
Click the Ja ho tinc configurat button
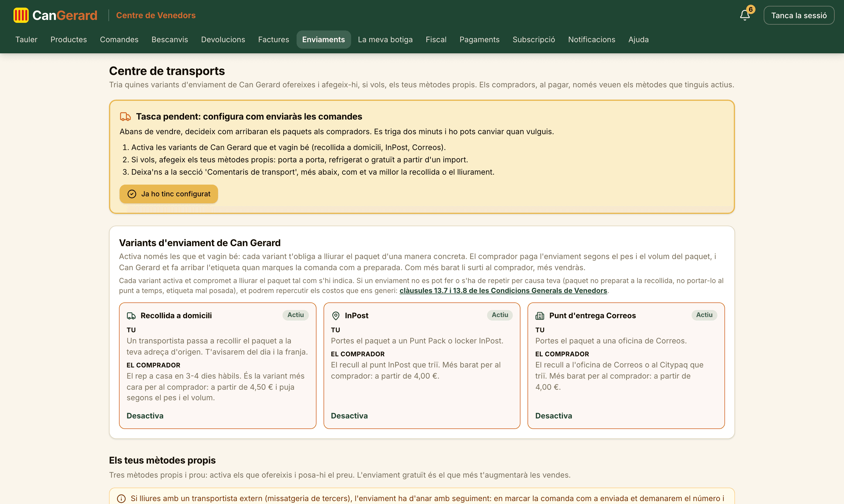169,194
